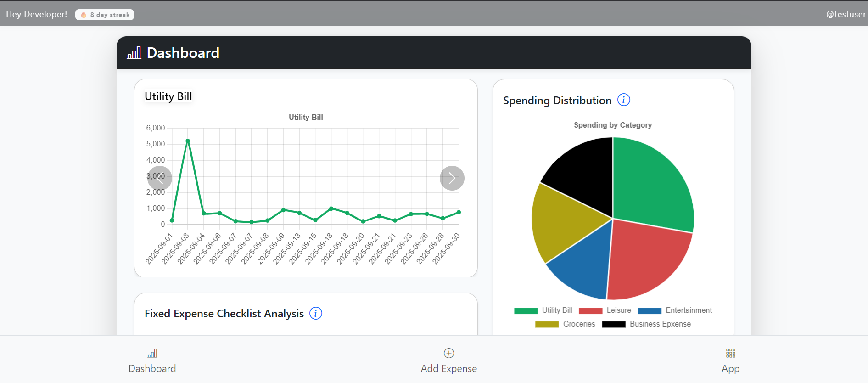Go to next chart with right arrow
868x383 pixels.
pos(452,178)
